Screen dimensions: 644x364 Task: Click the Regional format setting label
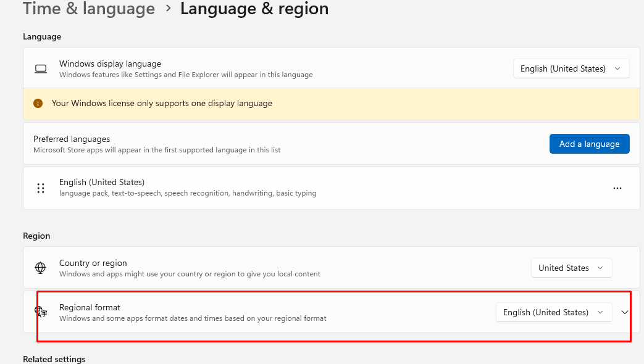tap(90, 307)
